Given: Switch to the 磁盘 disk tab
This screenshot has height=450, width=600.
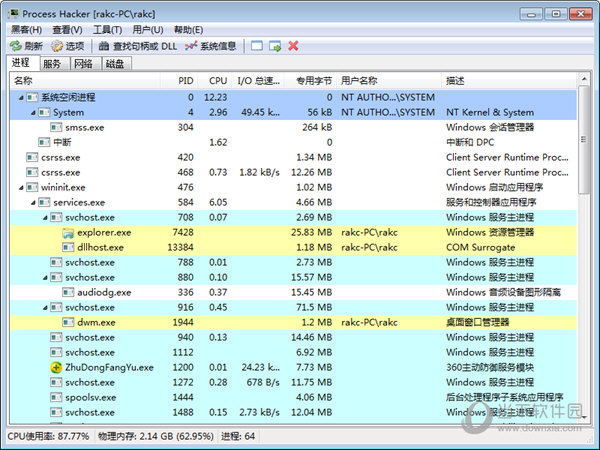Looking at the screenshot, I should click(116, 64).
